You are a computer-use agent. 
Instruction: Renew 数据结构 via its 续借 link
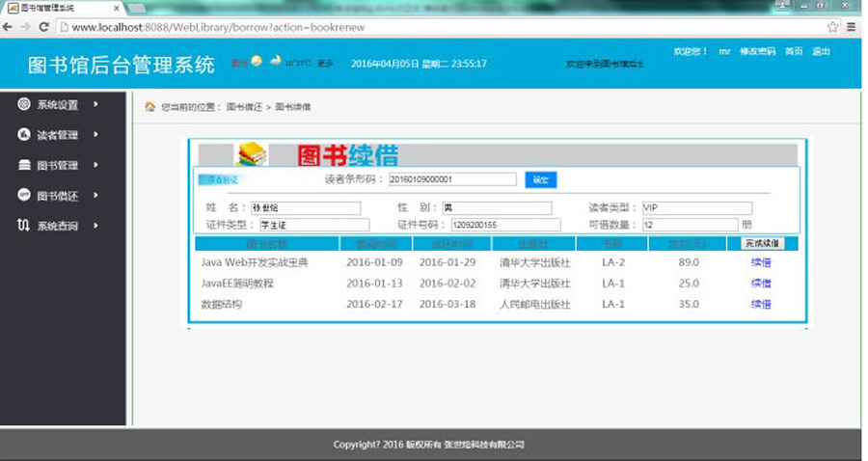point(761,304)
